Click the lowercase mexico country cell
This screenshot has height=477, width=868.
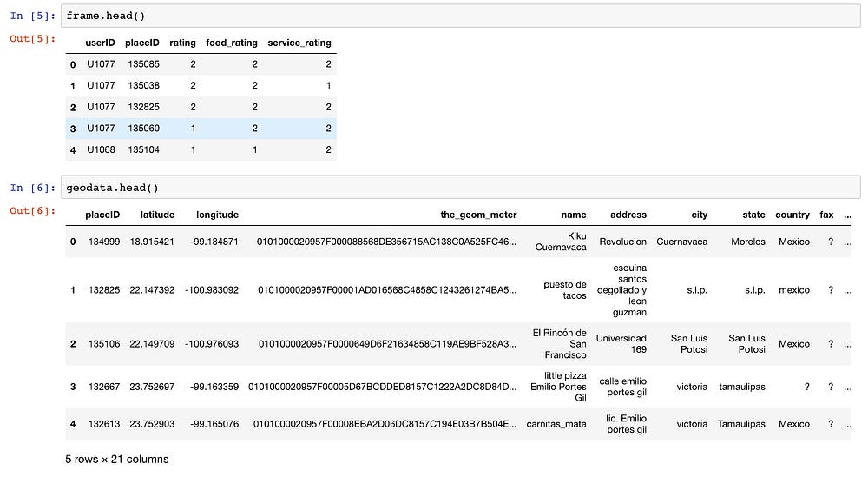click(x=794, y=289)
